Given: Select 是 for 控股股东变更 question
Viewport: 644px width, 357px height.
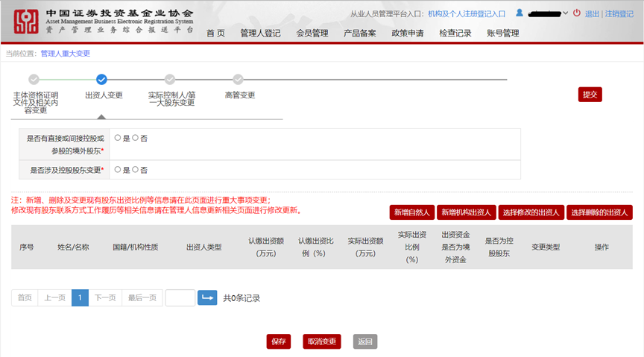Looking at the screenshot, I should click(x=118, y=170).
